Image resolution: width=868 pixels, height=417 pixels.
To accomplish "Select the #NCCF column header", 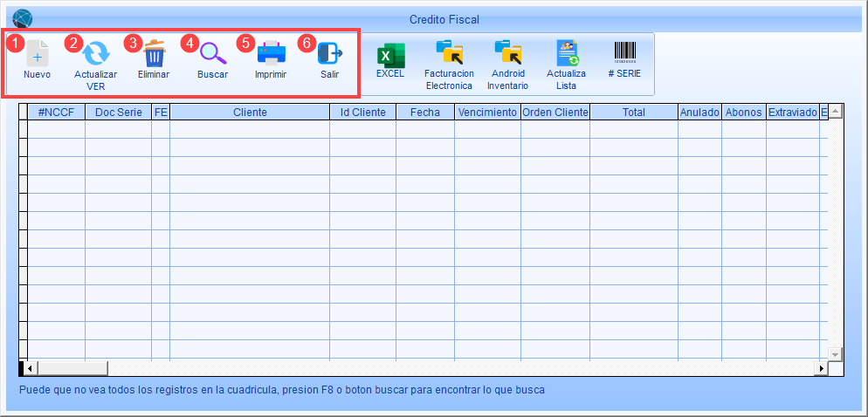I will [x=57, y=113].
